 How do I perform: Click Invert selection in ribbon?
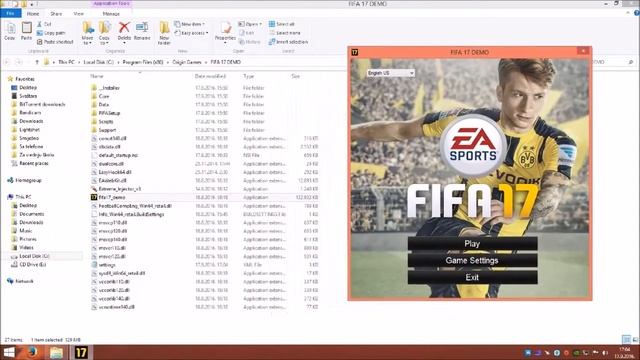click(x=289, y=42)
